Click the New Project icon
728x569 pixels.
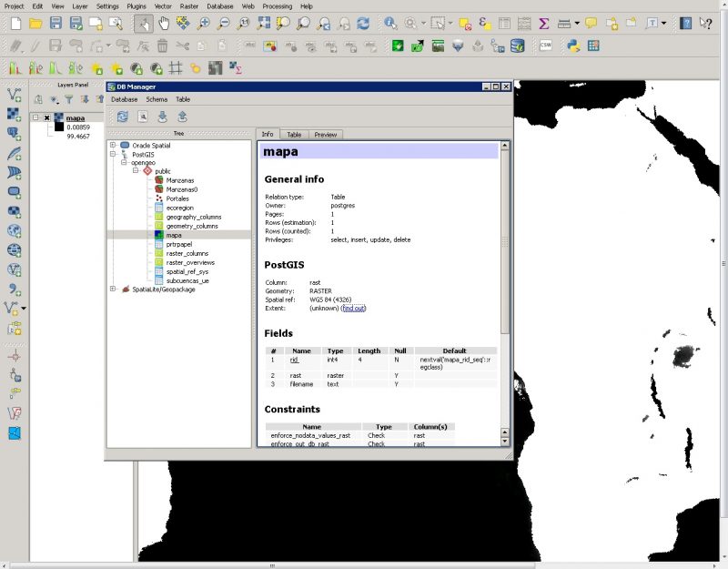coord(15,24)
